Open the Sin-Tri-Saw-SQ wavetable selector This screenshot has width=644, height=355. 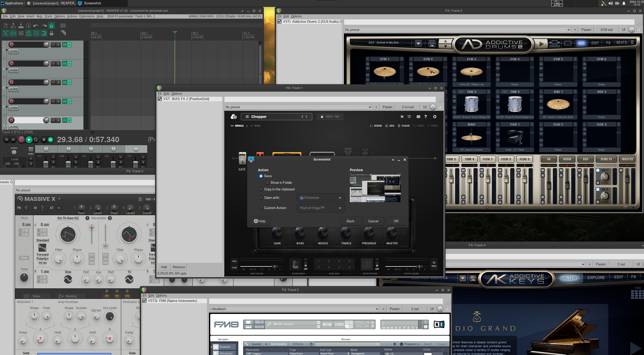[68, 218]
